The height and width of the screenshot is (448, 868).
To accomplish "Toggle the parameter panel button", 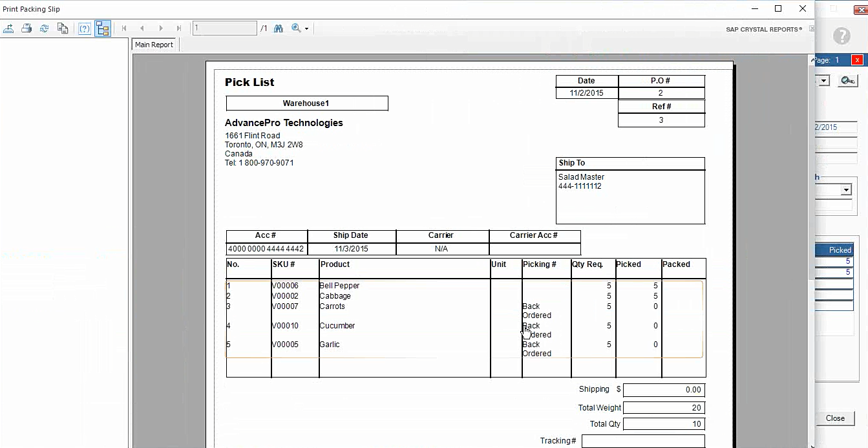I will pyautogui.click(x=84, y=28).
